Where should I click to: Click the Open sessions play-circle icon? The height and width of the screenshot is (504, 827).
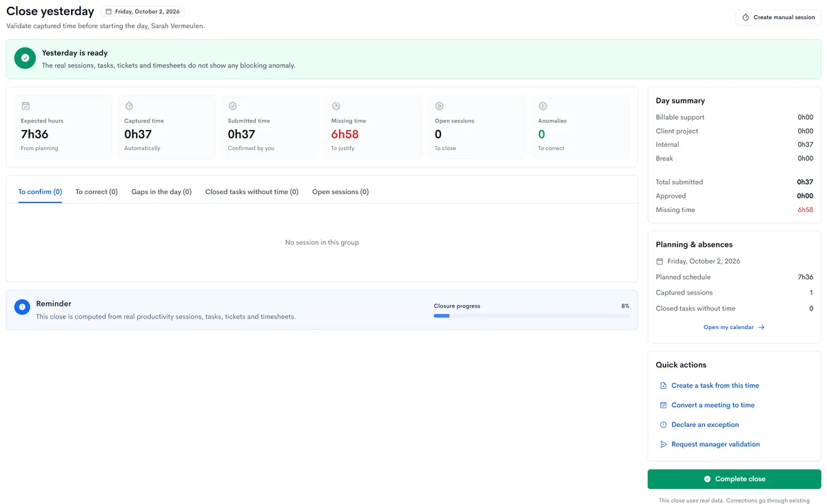tap(439, 106)
